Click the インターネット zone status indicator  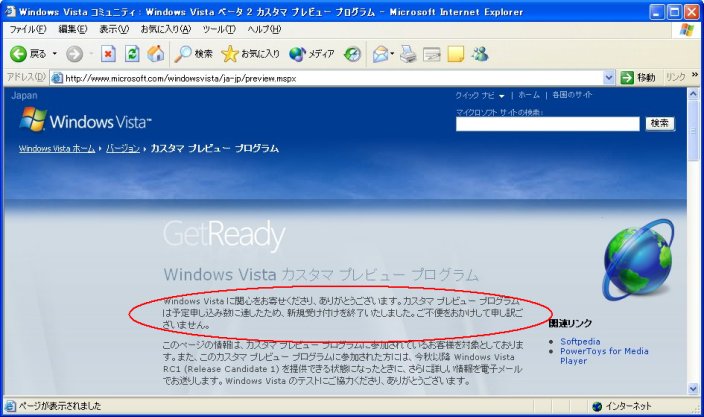point(622,407)
